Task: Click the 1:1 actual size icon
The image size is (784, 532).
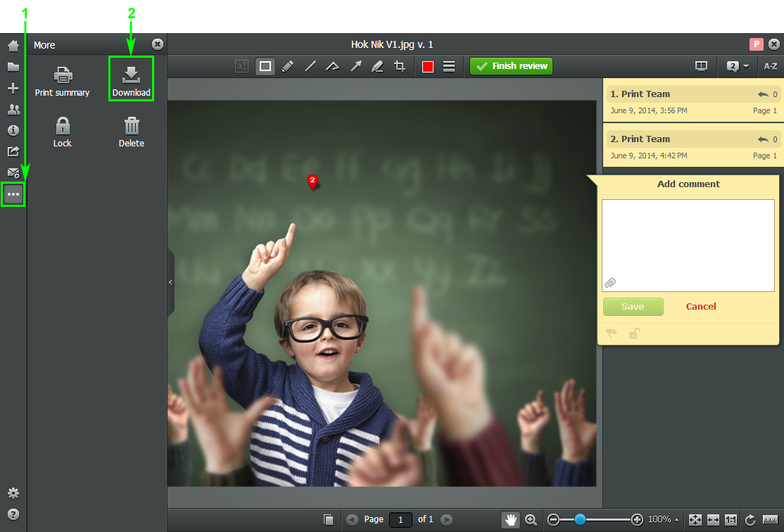Action: tap(731, 520)
